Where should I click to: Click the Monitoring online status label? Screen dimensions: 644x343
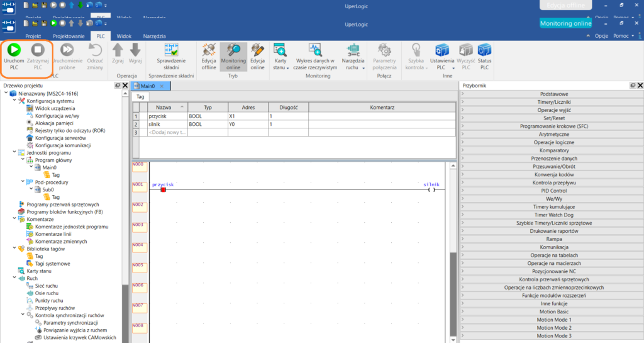565,23
